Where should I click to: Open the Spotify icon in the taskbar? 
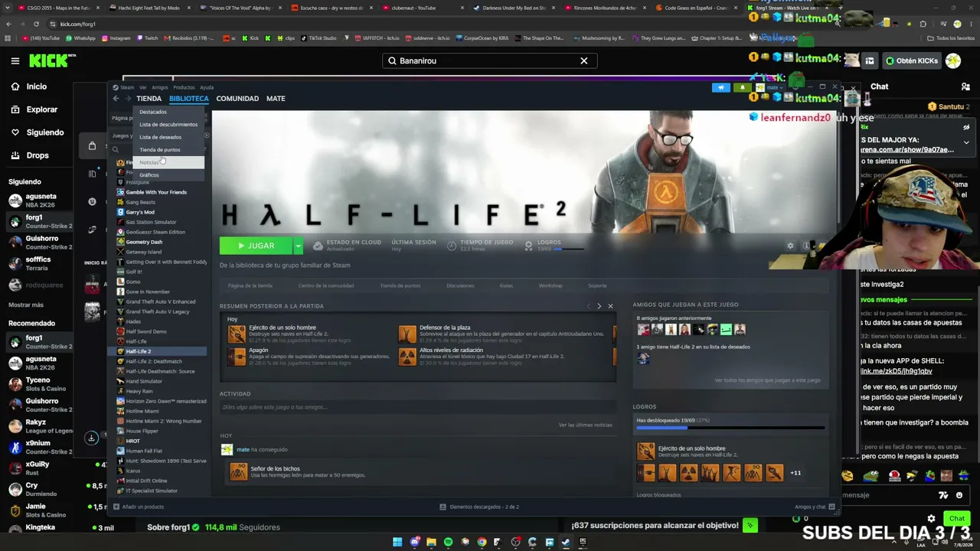tap(448, 542)
